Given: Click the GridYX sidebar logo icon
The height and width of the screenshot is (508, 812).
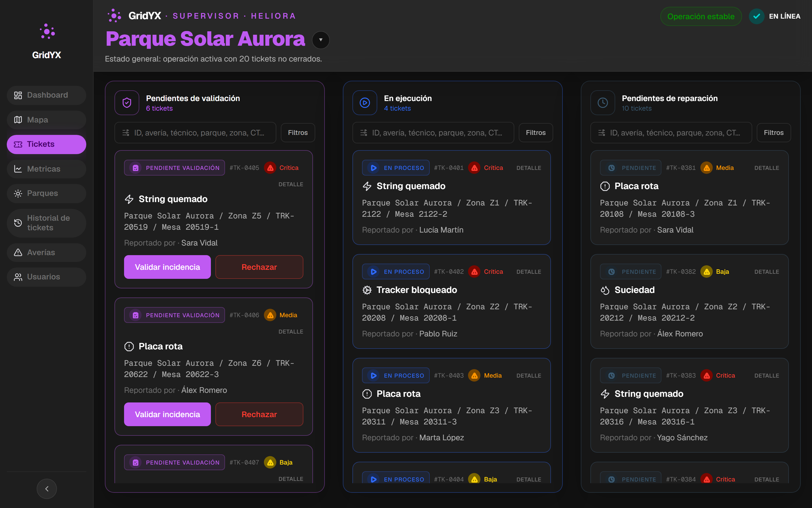Looking at the screenshot, I should click(47, 32).
